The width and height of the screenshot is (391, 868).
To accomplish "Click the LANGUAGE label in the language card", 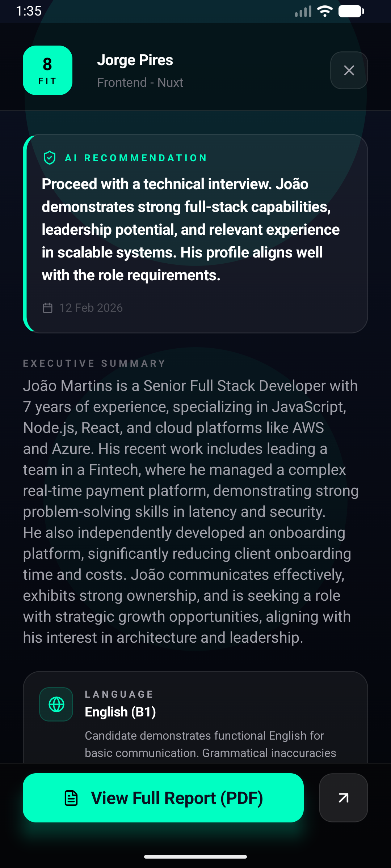I will click(119, 694).
